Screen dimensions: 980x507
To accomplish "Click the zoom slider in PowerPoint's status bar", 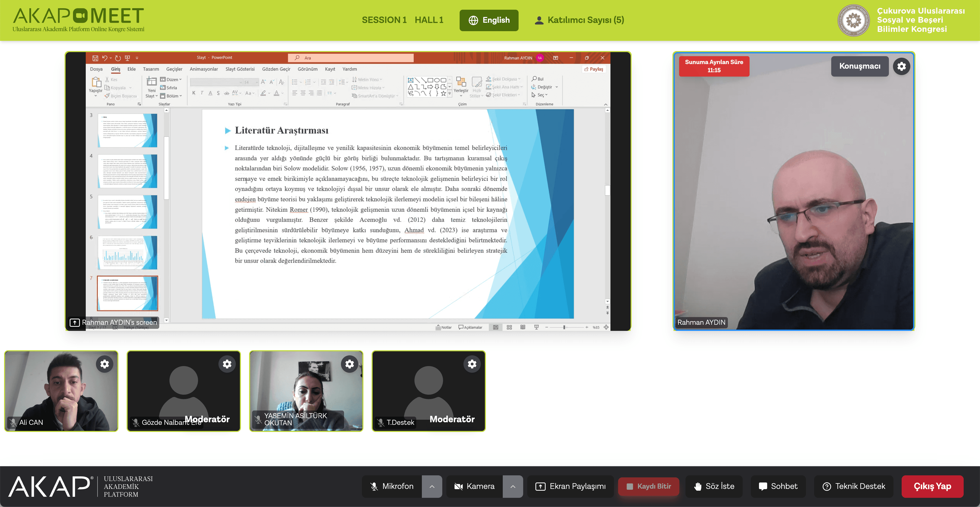I will click(x=567, y=327).
